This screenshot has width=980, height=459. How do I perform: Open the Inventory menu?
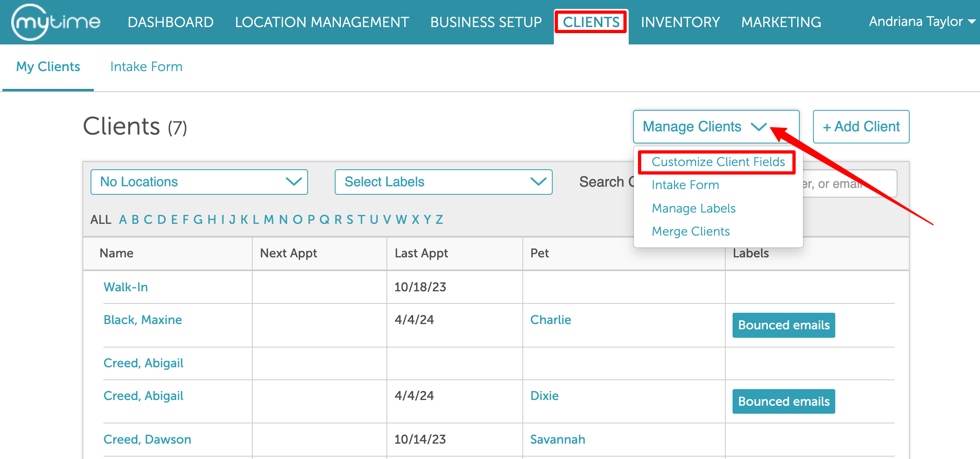(680, 22)
